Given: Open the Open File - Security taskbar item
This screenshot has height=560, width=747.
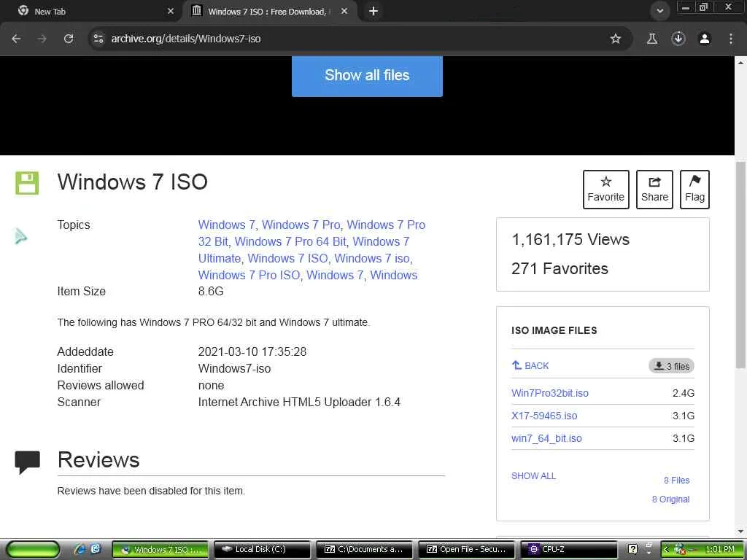Looking at the screenshot, I should [x=466, y=549].
